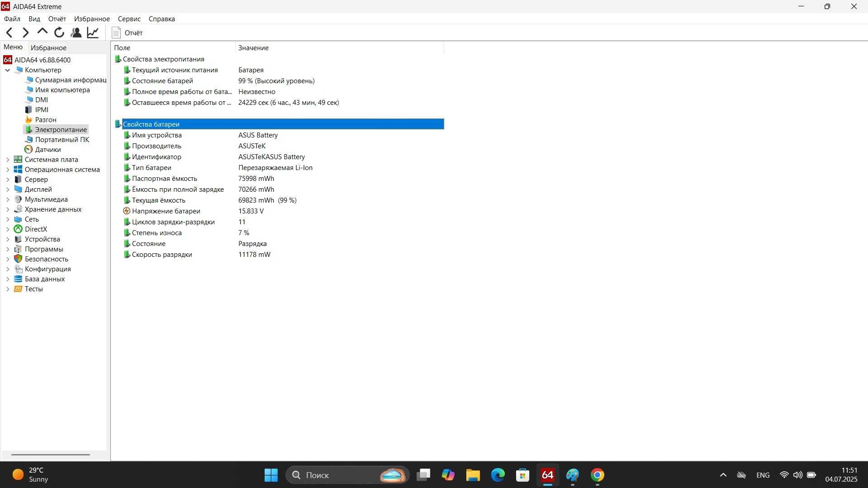
Task: Go back with the left arrow toolbar icon
Action: pyautogui.click(x=9, y=33)
